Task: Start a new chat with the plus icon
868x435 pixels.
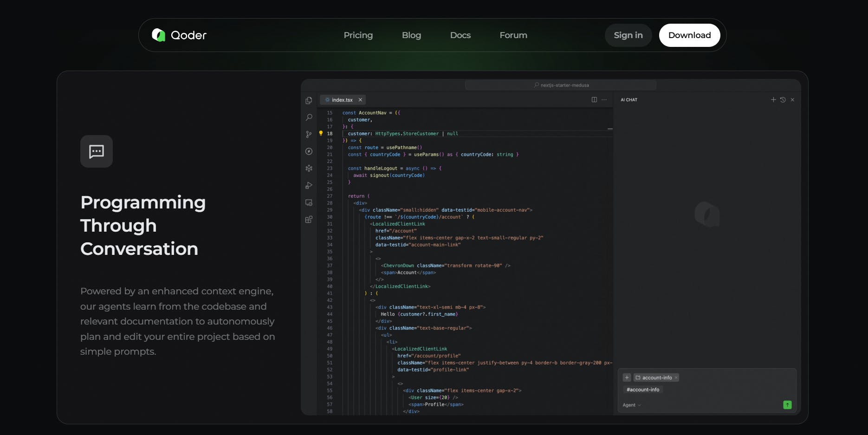Action: (x=773, y=100)
